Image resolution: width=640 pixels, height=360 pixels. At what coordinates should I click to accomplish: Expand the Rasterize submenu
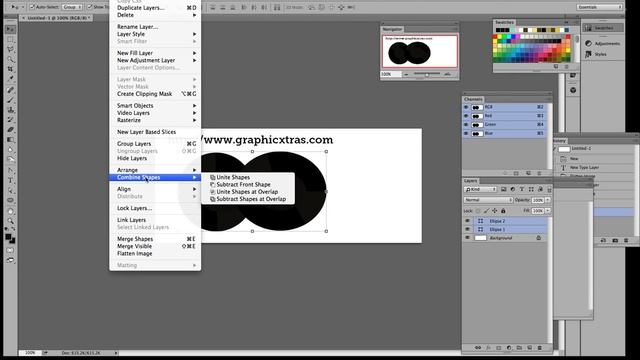[155, 120]
